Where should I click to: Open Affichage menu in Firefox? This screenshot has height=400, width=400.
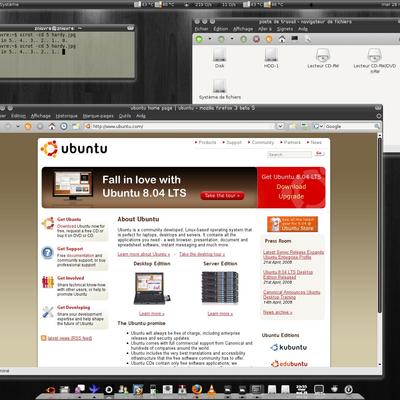click(41, 116)
